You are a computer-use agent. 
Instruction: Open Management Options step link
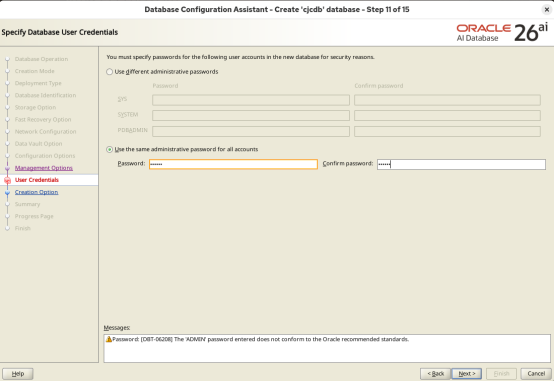pyautogui.click(x=44, y=168)
